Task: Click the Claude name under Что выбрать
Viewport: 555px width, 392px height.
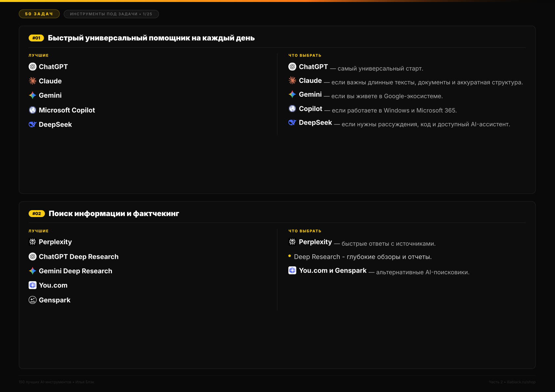Action: pos(310,81)
